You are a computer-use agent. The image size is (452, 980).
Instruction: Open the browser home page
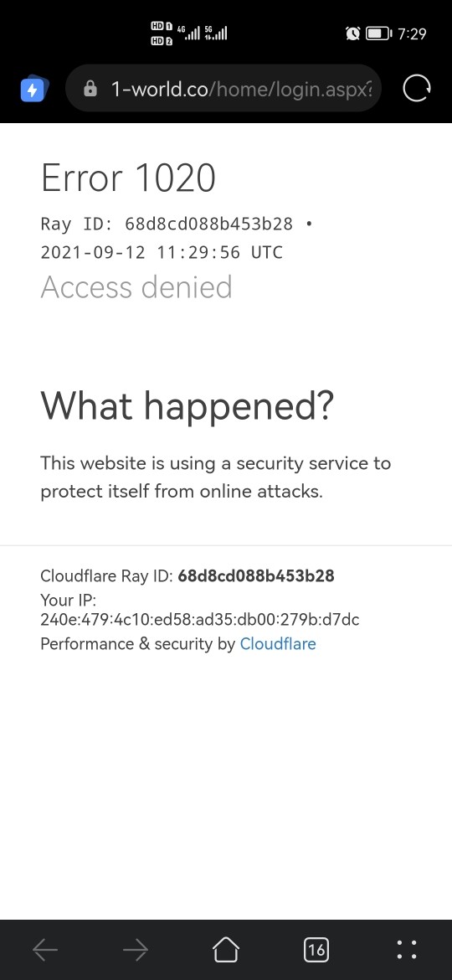pyautogui.click(x=226, y=950)
